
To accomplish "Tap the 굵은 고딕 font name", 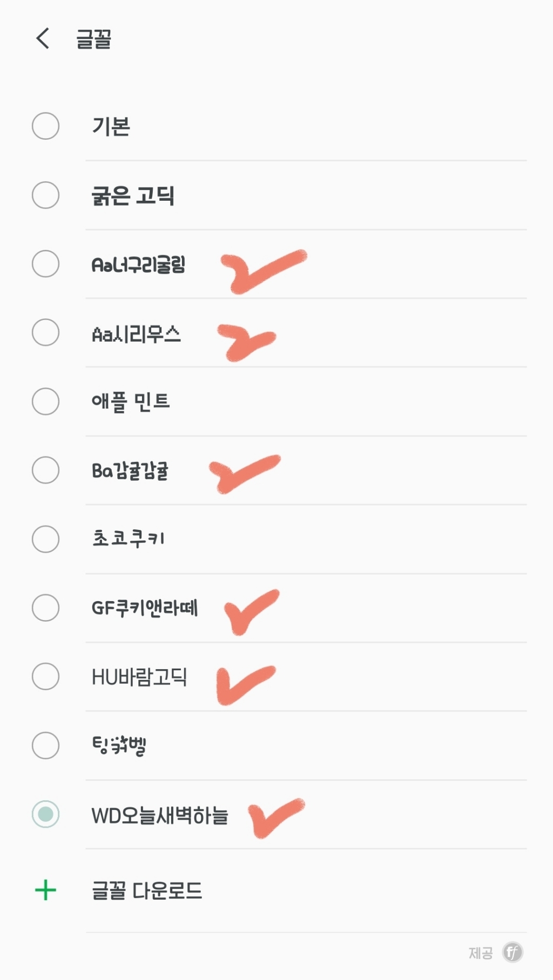I will point(133,195).
